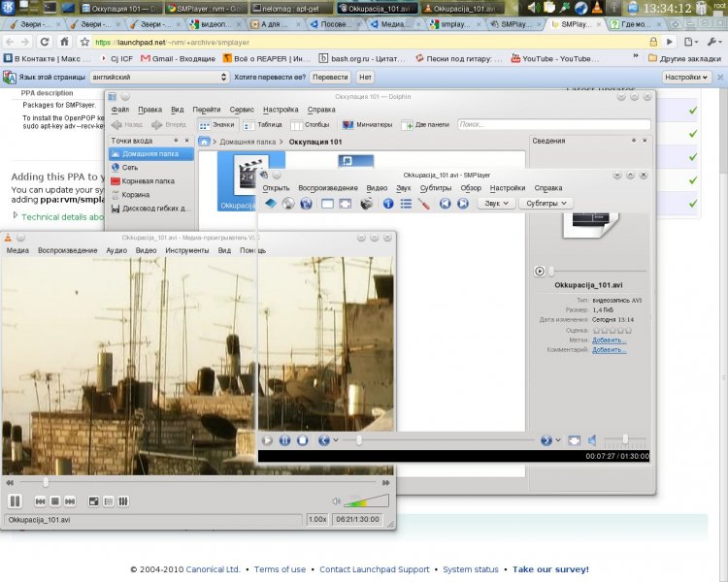This screenshot has width=728, height=582.
Task: Open SMPlayer Субтитры toolbar dropdown
Action: click(546, 204)
